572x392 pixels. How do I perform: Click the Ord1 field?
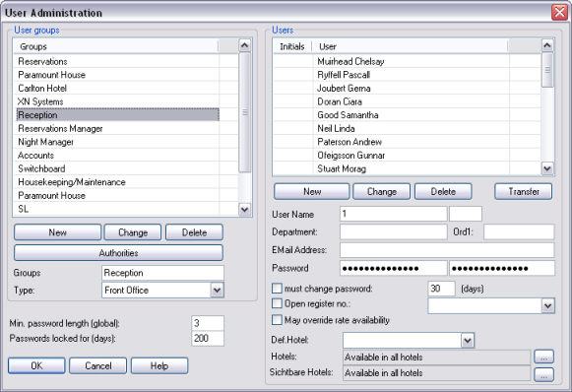(x=519, y=231)
